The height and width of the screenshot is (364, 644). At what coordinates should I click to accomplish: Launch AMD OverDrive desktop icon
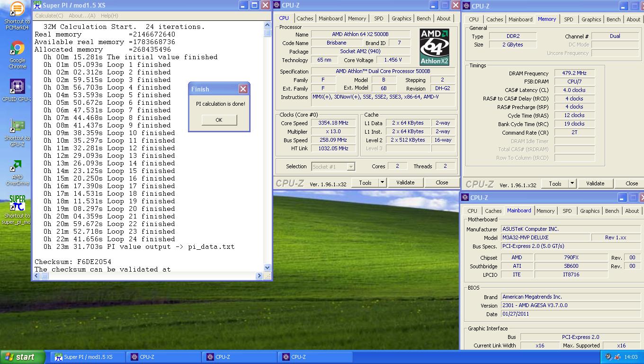coord(17,172)
